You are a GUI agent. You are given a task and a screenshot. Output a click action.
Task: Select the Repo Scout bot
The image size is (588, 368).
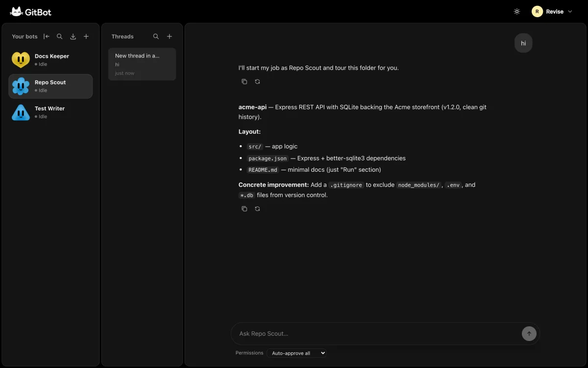point(50,86)
